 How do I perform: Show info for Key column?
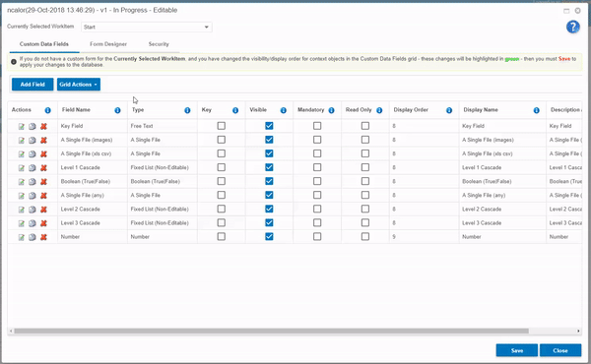pos(235,110)
